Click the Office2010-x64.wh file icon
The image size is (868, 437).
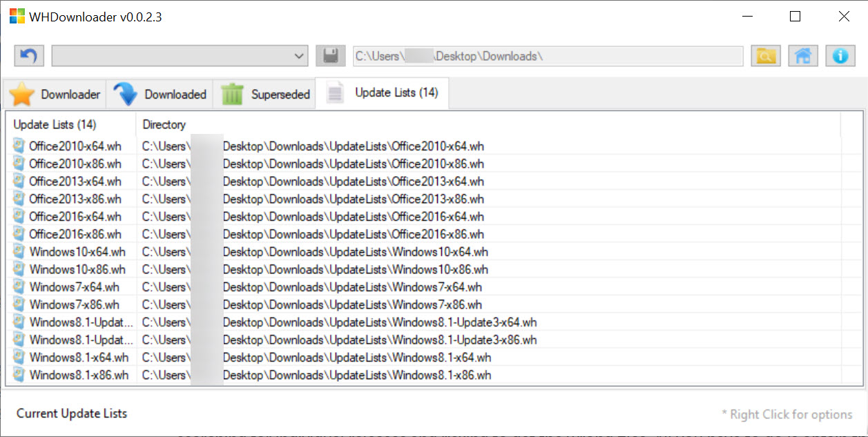coord(19,146)
